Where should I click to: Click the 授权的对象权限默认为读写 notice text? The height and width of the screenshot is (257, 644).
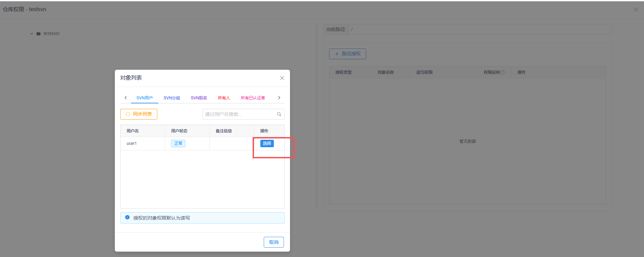[x=162, y=218]
